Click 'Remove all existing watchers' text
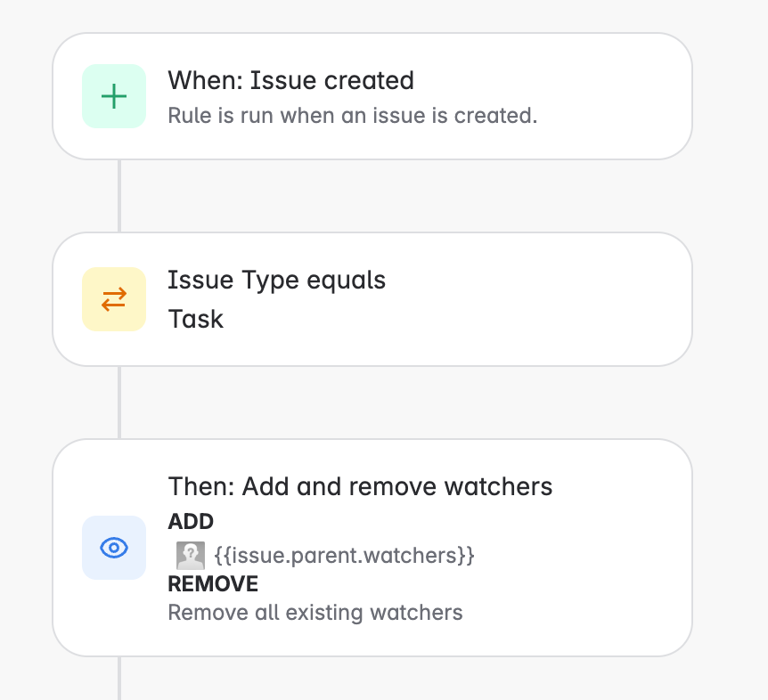This screenshot has width=768, height=700. pyautogui.click(x=315, y=613)
